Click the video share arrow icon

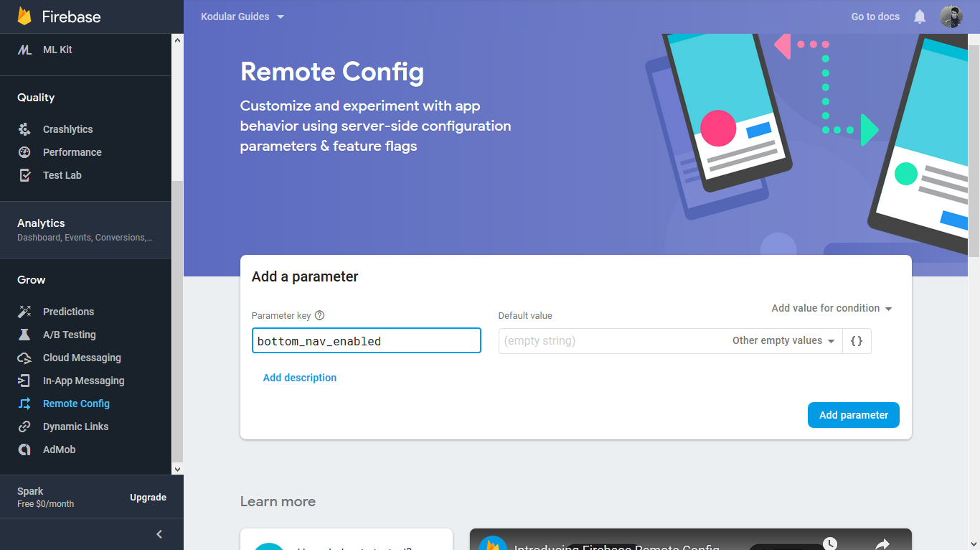click(x=882, y=544)
